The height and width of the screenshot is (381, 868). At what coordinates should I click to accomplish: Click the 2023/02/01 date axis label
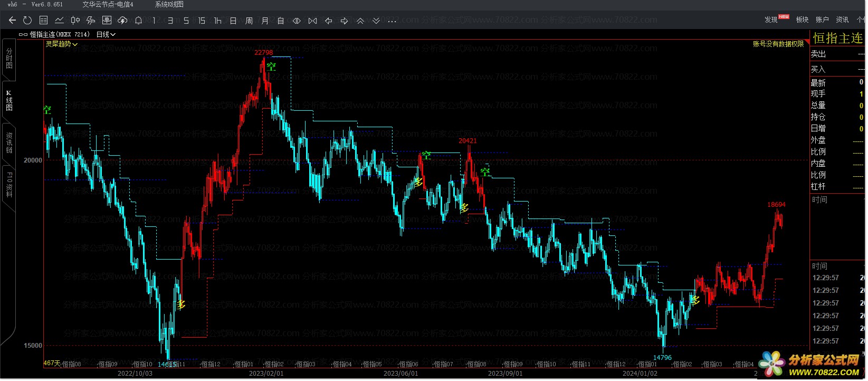point(266,374)
